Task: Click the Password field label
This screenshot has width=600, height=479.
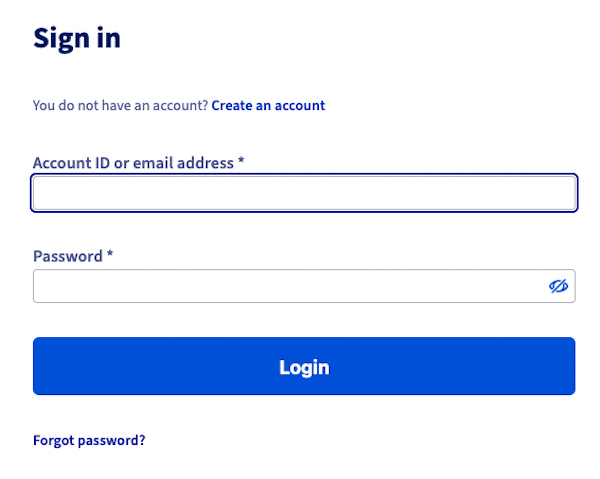Action: click(68, 256)
